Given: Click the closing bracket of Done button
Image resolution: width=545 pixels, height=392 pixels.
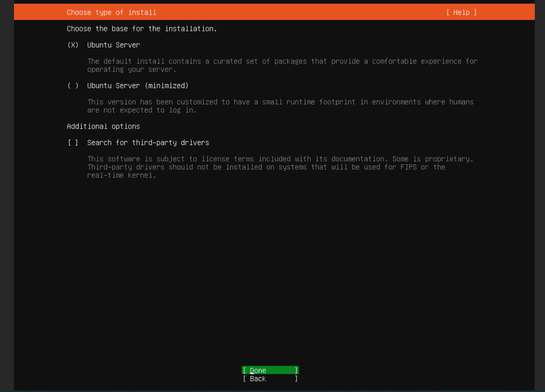Looking at the screenshot, I should coord(296,370).
